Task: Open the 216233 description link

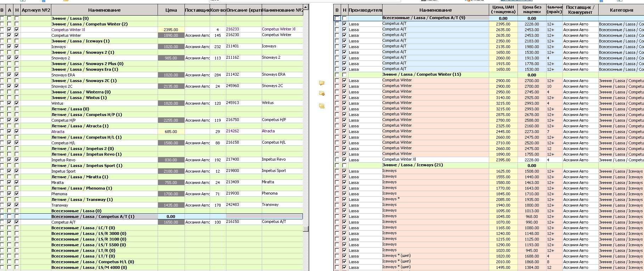Action: pos(232,29)
